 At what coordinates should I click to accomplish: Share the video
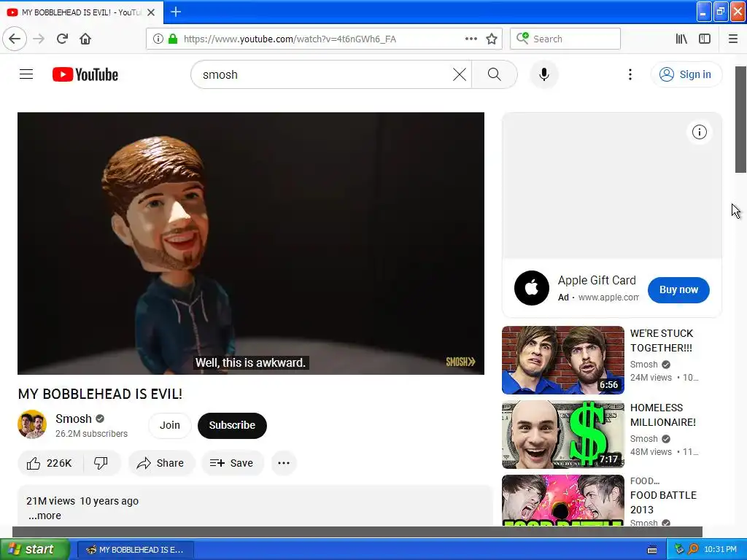(x=161, y=463)
